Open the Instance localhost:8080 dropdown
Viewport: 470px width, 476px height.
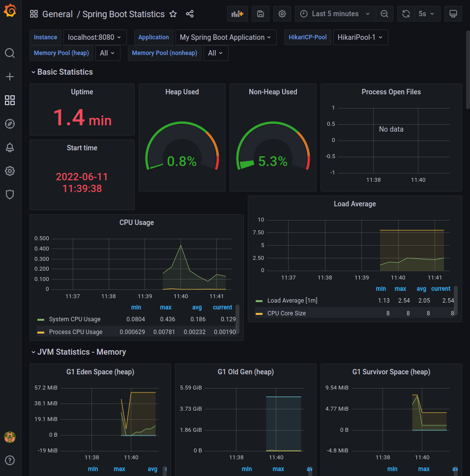tap(95, 37)
